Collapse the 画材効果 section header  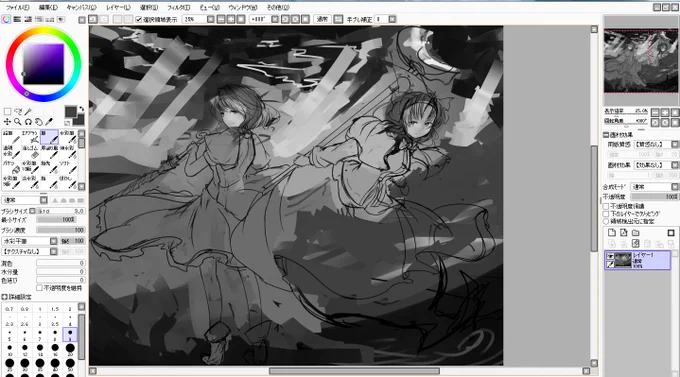[606, 135]
